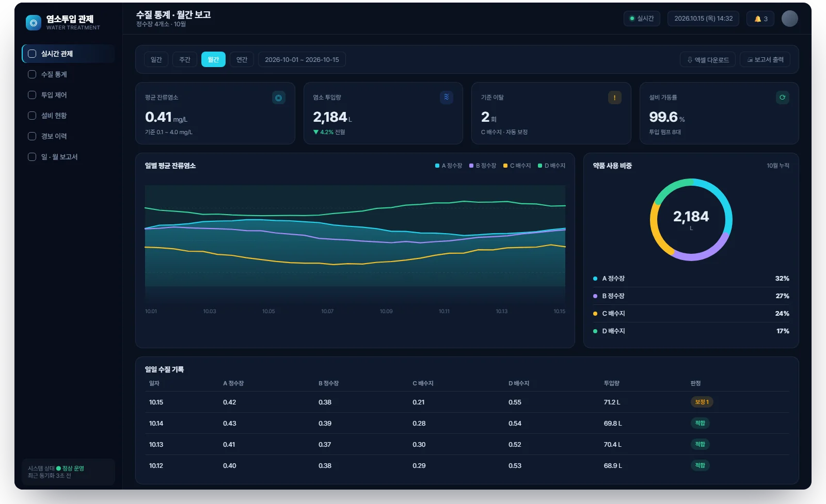The width and height of the screenshot is (826, 504).
Task: Click the 투입량 value 71.2 L
Action: coord(612,402)
